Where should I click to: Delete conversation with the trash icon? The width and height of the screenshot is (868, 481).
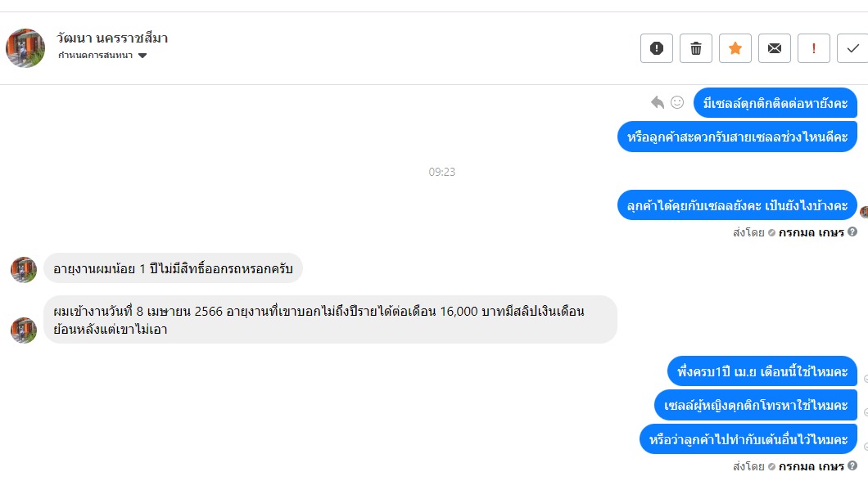[x=696, y=48]
